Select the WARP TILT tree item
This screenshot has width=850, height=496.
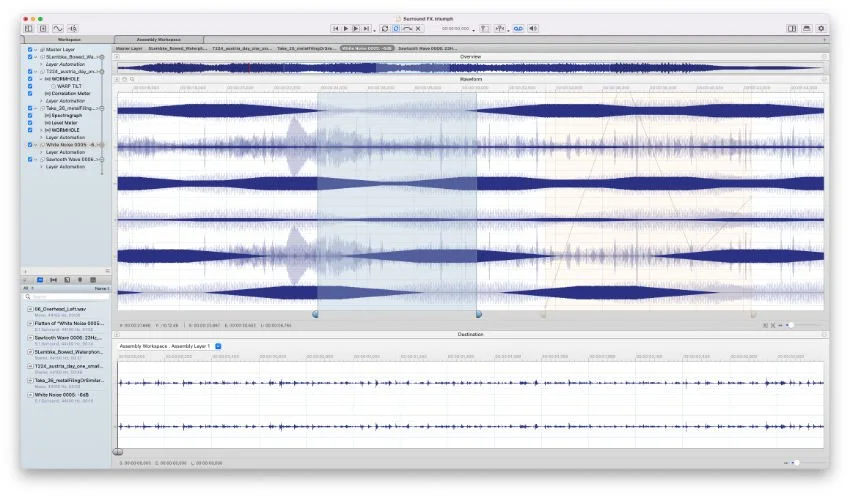point(69,86)
